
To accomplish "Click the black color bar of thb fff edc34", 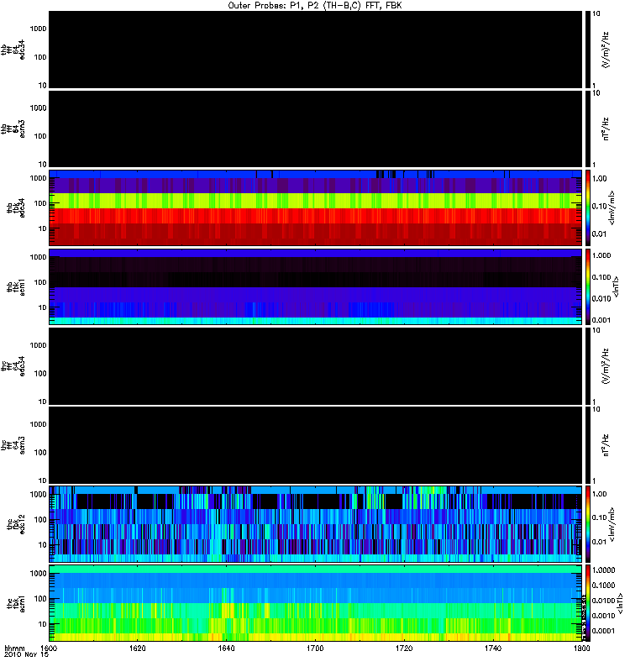I will [x=587, y=50].
